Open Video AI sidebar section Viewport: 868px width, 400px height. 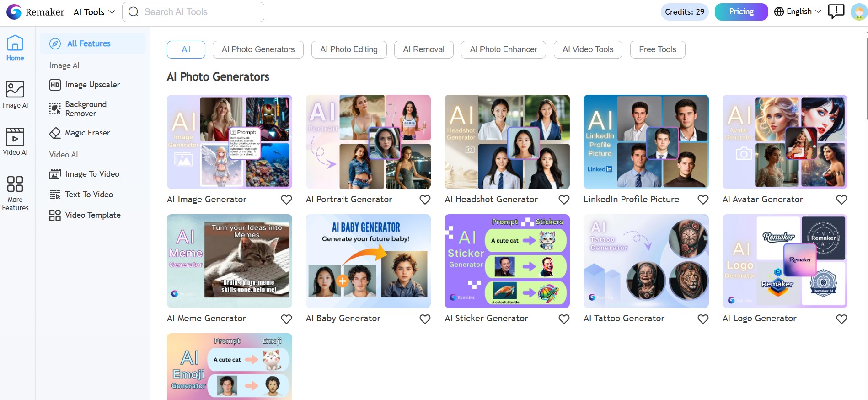coord(15,142)
